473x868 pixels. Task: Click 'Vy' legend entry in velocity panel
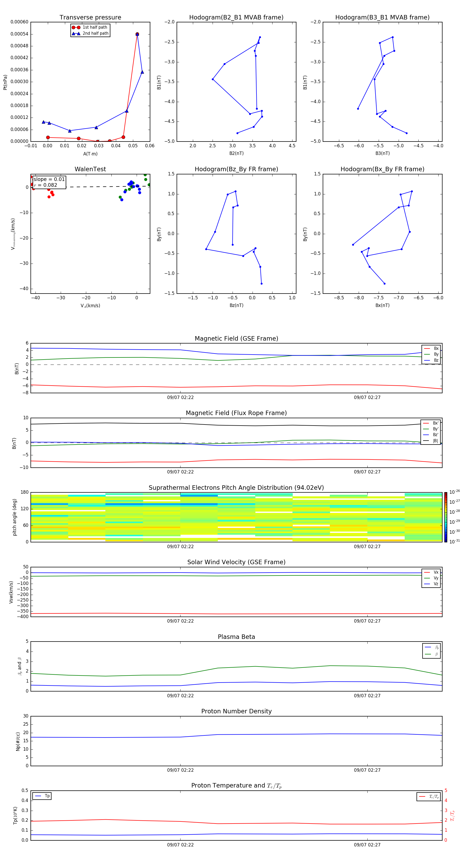431,578
